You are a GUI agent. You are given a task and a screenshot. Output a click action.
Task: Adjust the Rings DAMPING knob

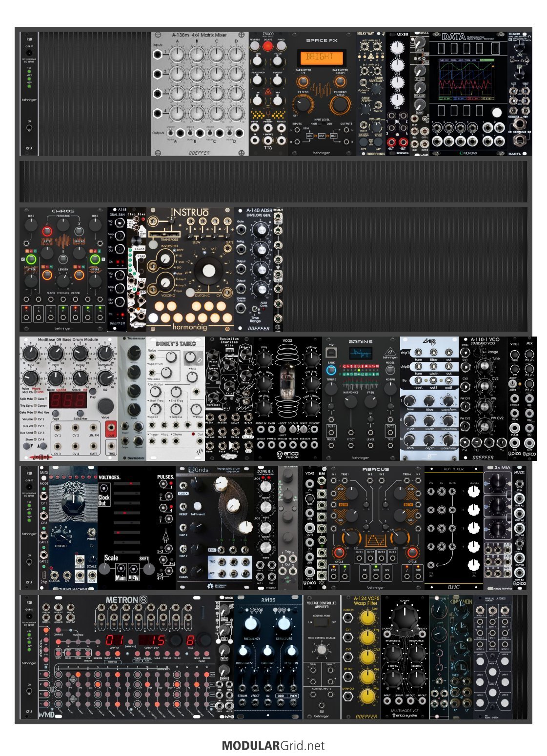(268, 652)
